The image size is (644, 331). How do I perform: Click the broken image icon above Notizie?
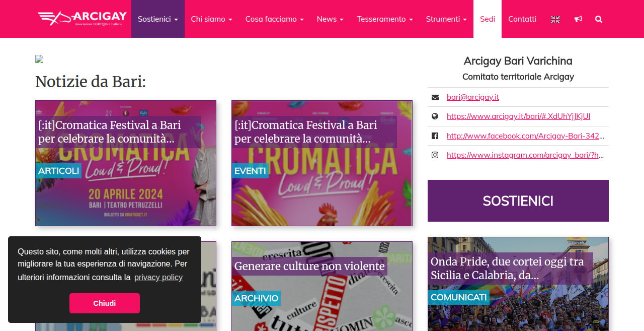[x=39, y=59]
